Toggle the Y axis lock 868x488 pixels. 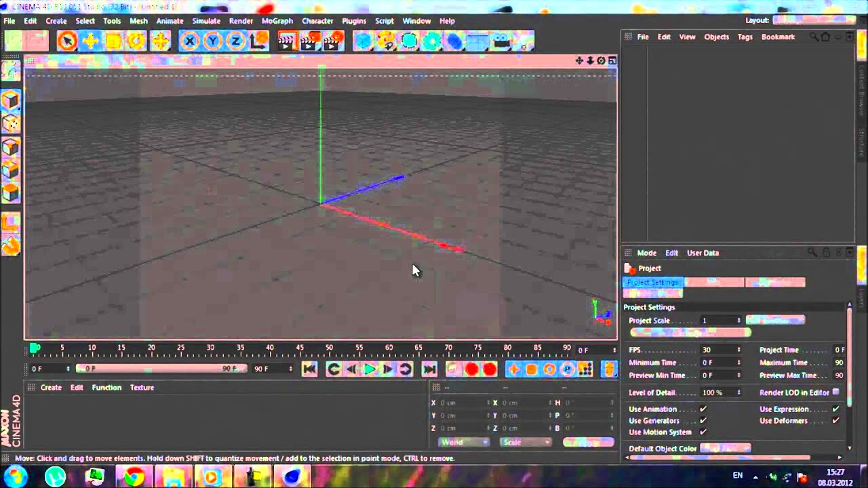213,41
